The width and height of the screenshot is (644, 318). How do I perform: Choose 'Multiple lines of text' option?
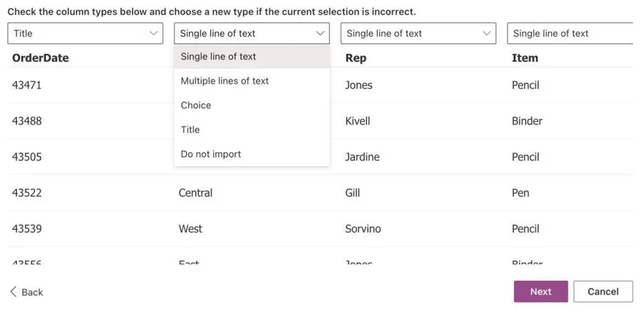[225, 81]
